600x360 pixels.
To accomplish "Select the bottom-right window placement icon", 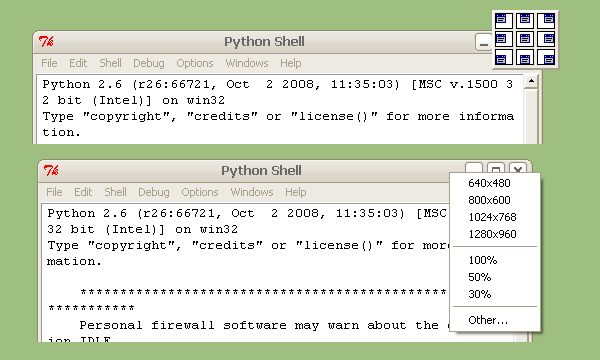I will [546, 57].
